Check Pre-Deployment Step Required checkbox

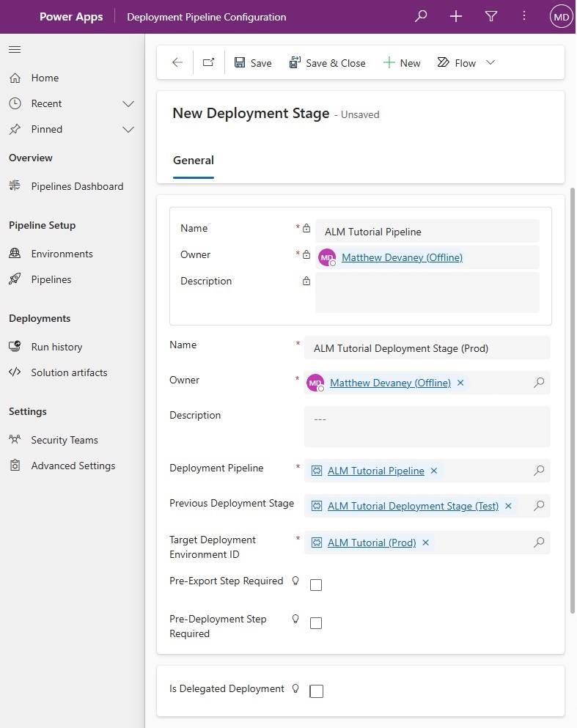[316, 623]
